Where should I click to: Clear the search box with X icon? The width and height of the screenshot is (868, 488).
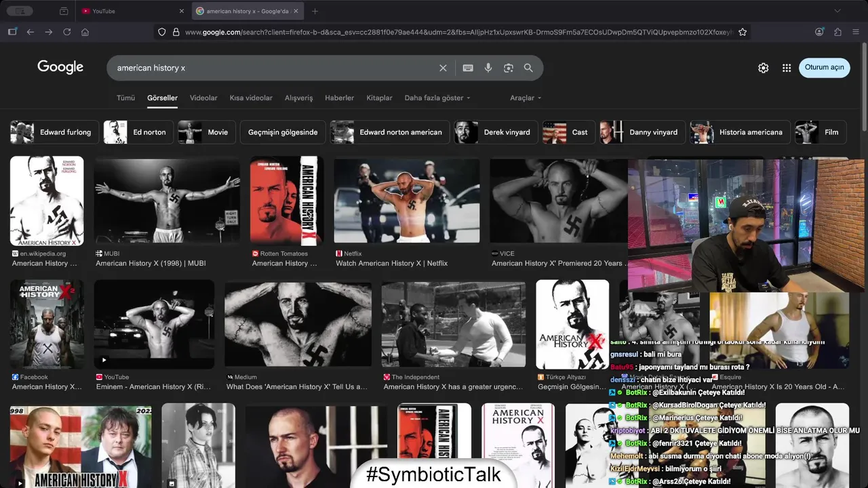[x=443, y=68]
